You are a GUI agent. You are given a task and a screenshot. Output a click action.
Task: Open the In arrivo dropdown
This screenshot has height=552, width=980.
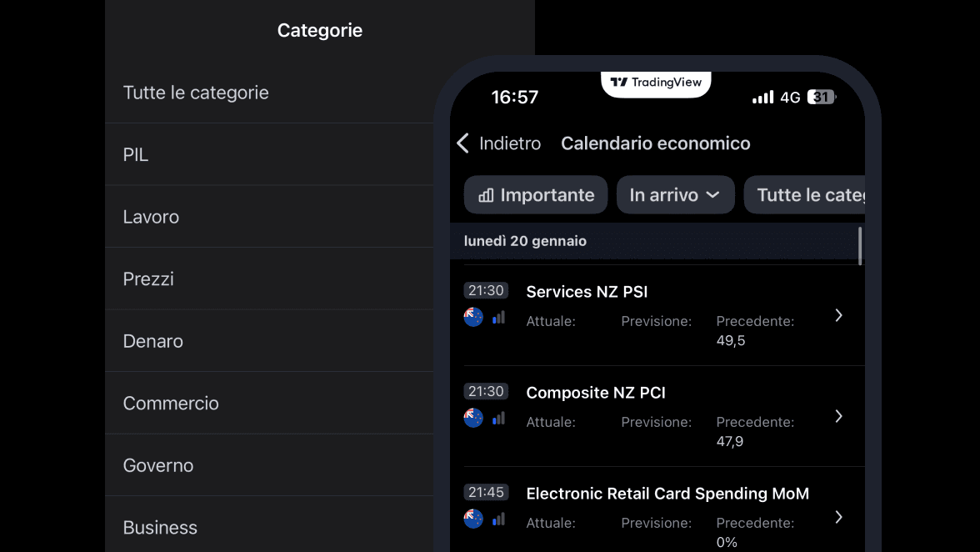pyautogui.click(x=675, y=195)
